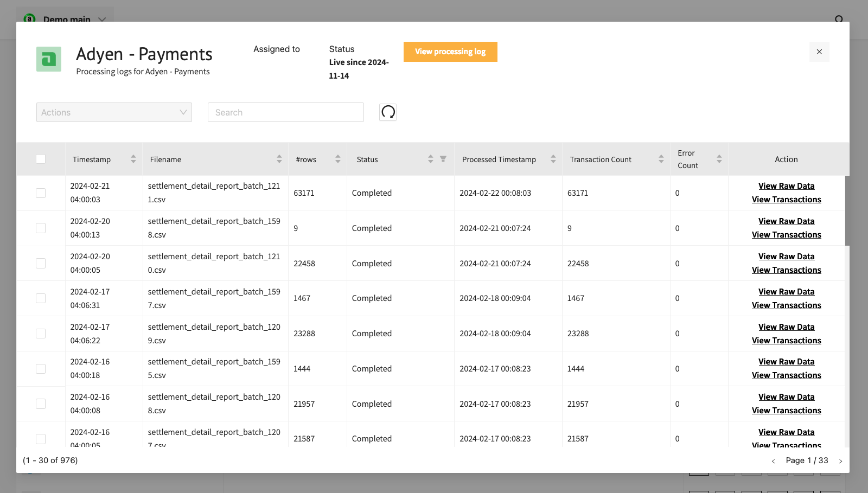The image size is (868, 493).
Task: Toggle the select-all checkbox in the table header
Action: (41, 159)
